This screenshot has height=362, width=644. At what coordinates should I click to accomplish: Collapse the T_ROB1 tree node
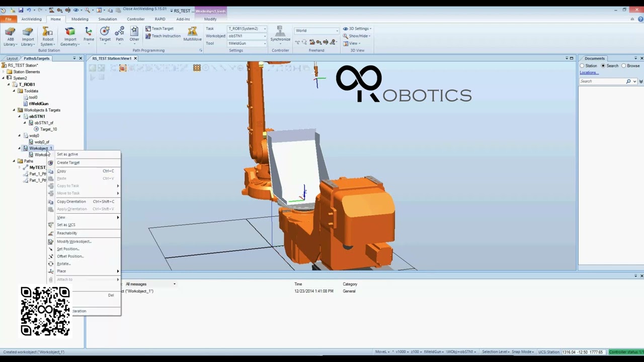tap(9, 84)
